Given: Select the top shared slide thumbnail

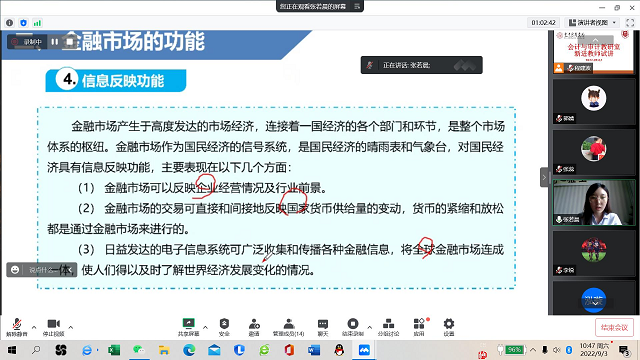Looking at the screenshot, I should click(594, 52).
